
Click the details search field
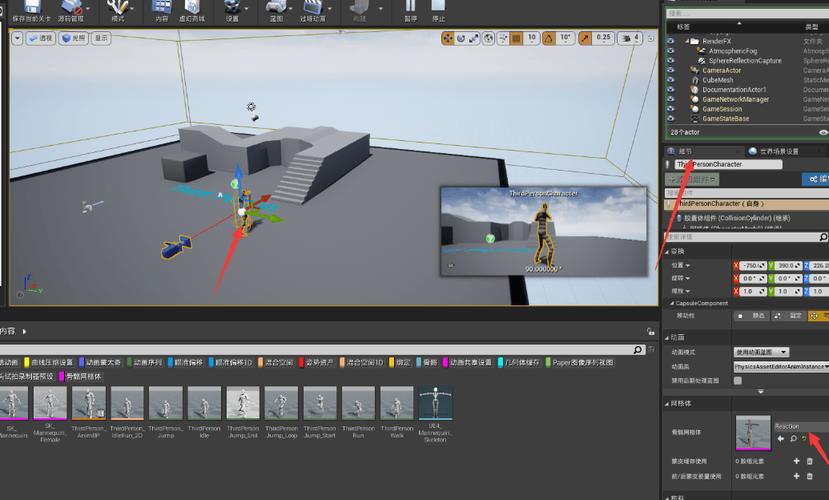pos(745,237)
